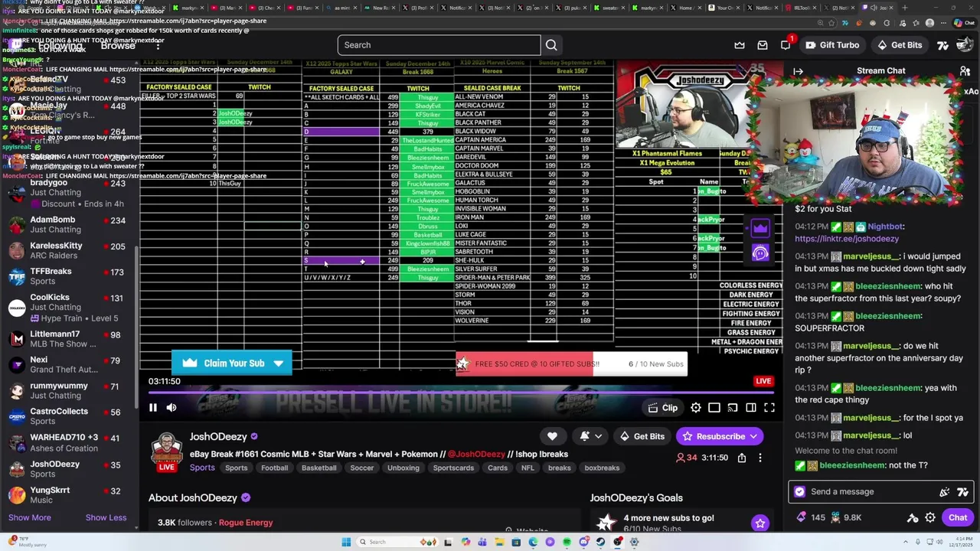The width and height of the screenshot is (980, 551).
Task: Open the Browse tab
Action: 118,46
